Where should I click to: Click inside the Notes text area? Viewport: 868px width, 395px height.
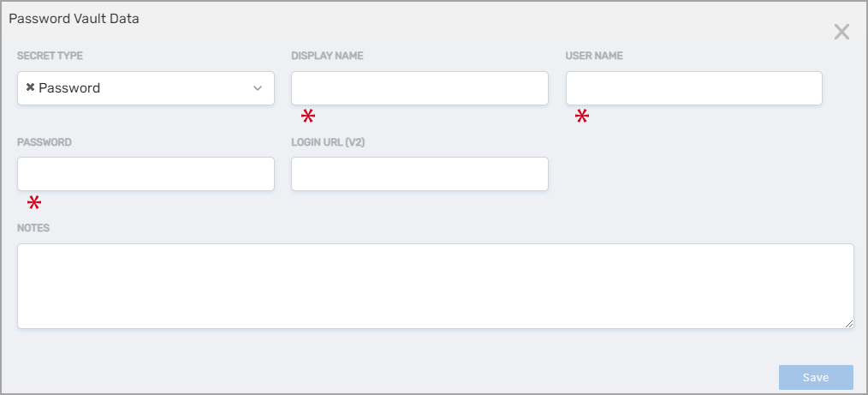pyautogui.click(x=435, y=285)
